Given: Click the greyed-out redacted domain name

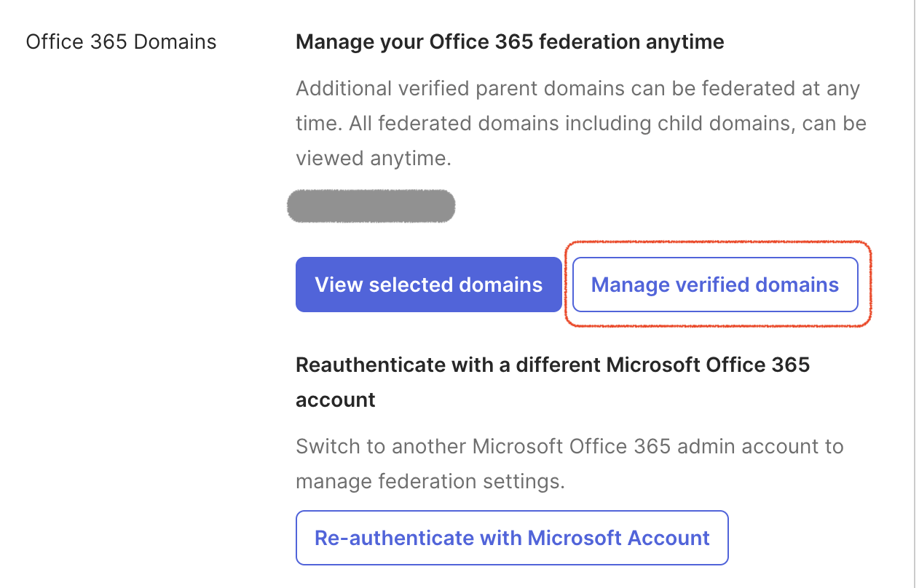Looking at the screenshot, I should [x=371, y=206].
